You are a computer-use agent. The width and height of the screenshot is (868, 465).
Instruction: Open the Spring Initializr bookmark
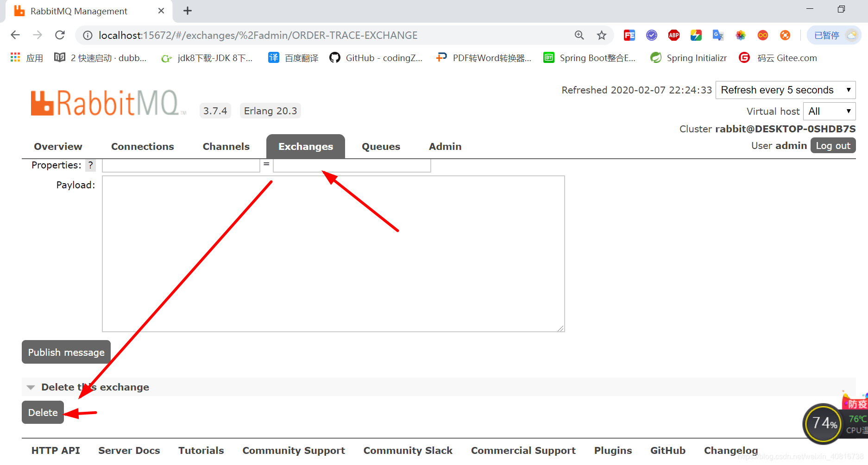[688, 58]
